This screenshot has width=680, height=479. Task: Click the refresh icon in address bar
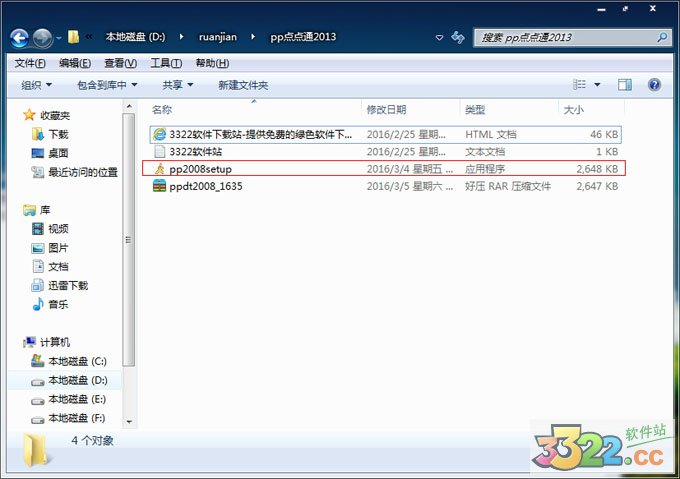(x=458, y=37)
